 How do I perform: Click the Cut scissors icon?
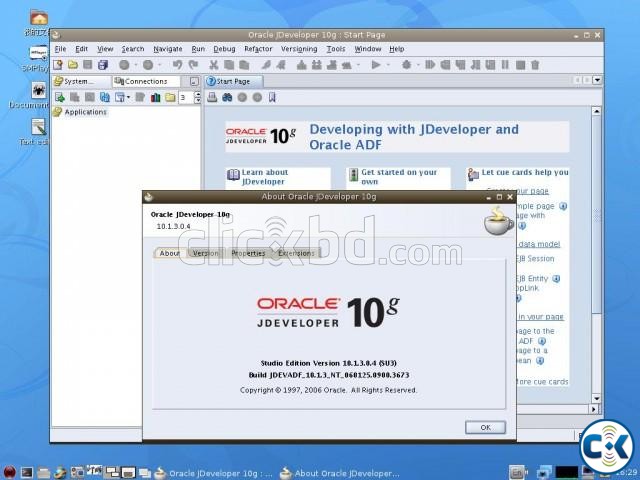(214, 64)
